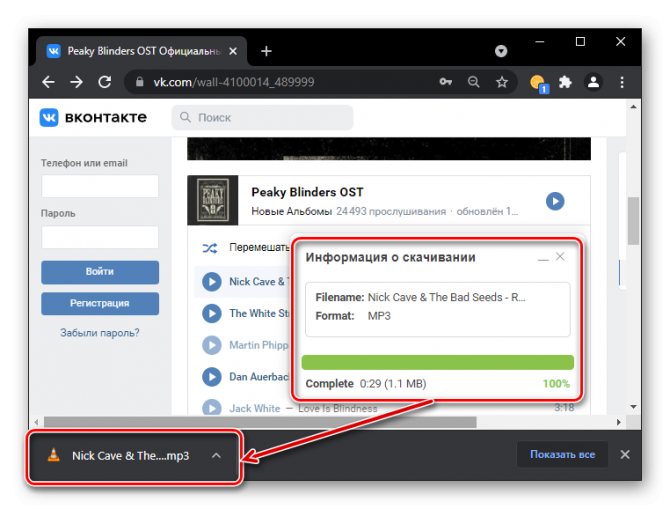
Task: Click the Format value MP3
Action: click(379, 316)
